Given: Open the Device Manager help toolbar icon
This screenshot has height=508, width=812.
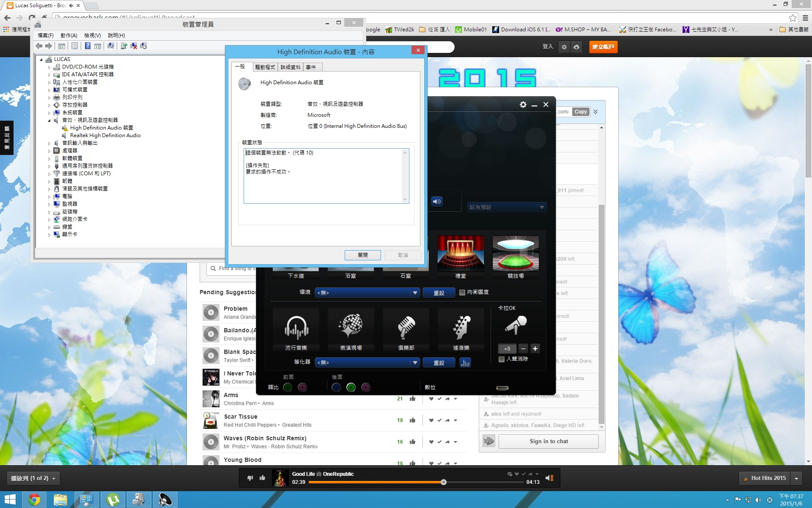Looking at the screenshot, I should click(x=88, y=46).
